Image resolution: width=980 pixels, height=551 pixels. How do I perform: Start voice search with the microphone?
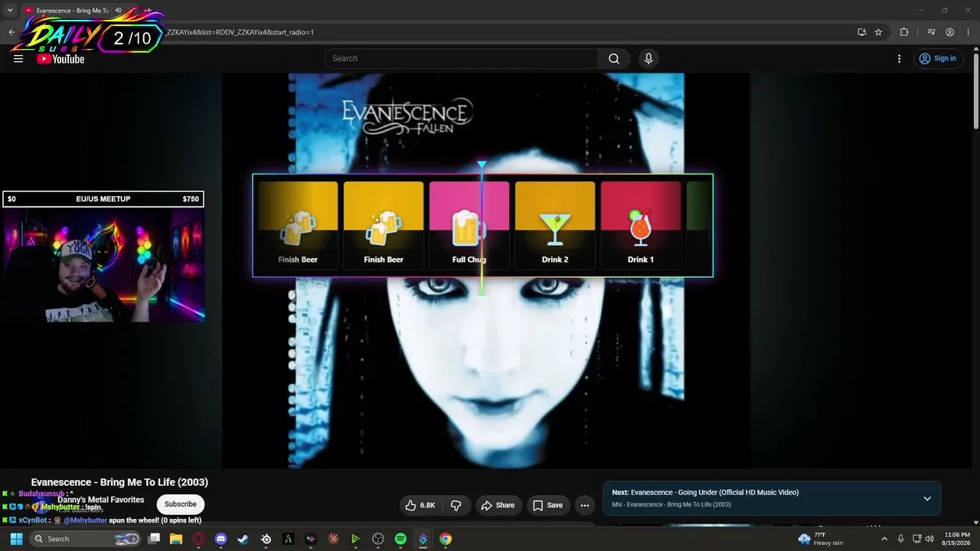pos(648,59)
